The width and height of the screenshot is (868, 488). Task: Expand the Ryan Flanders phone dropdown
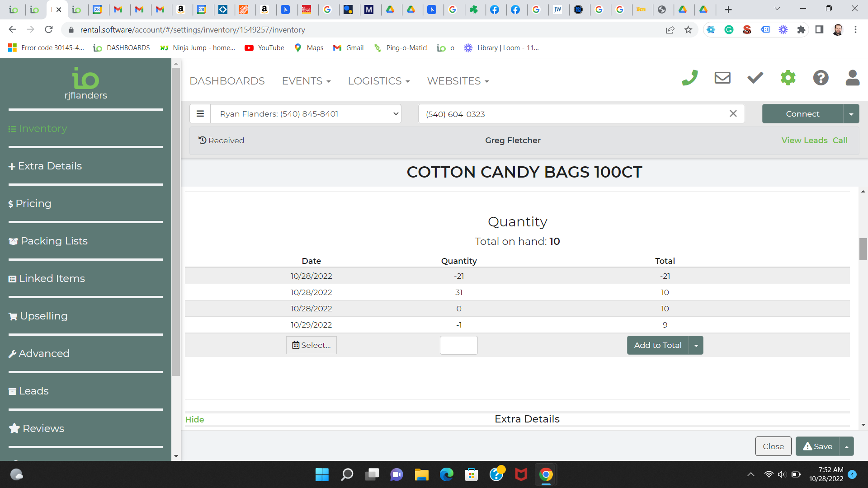306,114
